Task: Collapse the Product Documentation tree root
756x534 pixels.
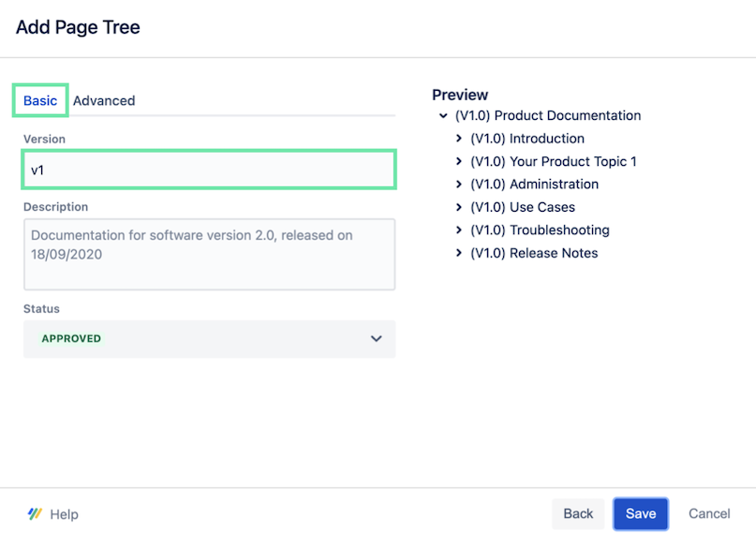Action: (x=442, y=116)
